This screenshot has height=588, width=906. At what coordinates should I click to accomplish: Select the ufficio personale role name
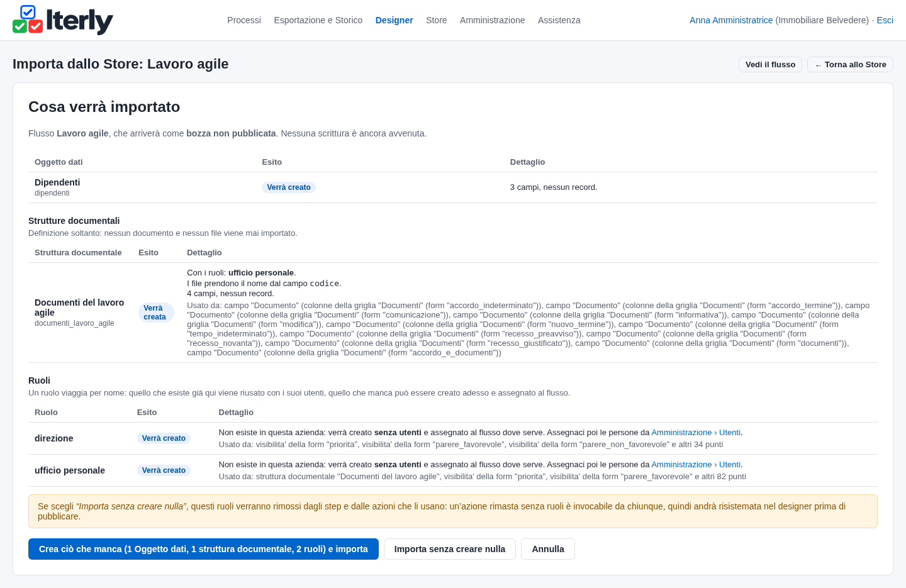70,470
